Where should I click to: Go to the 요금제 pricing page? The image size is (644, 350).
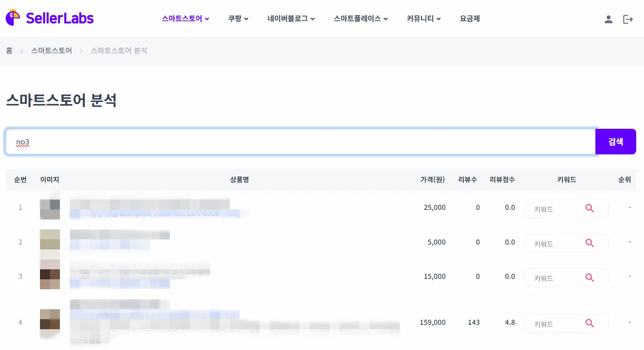[469, 19]
